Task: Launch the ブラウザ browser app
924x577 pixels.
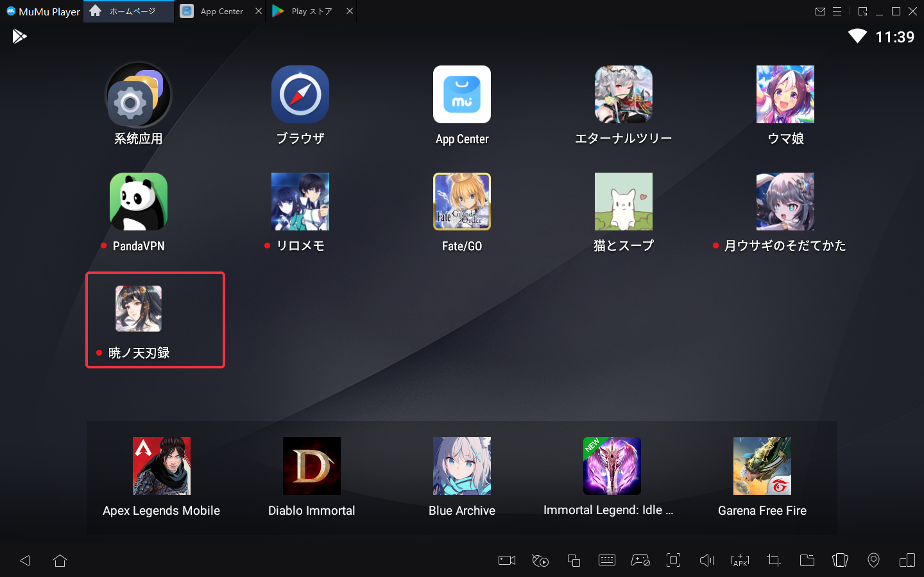Action: point(300,94)
